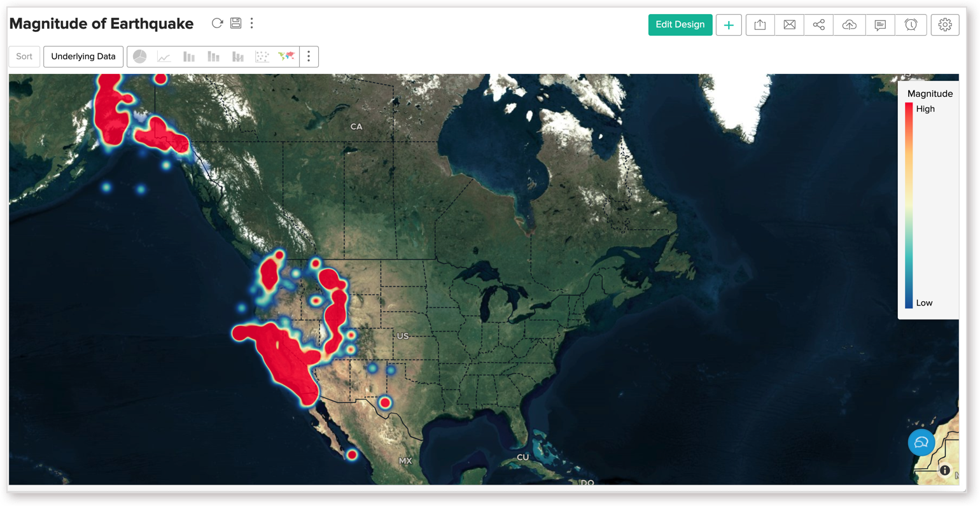Click the map info icon

tap(945, 470)
